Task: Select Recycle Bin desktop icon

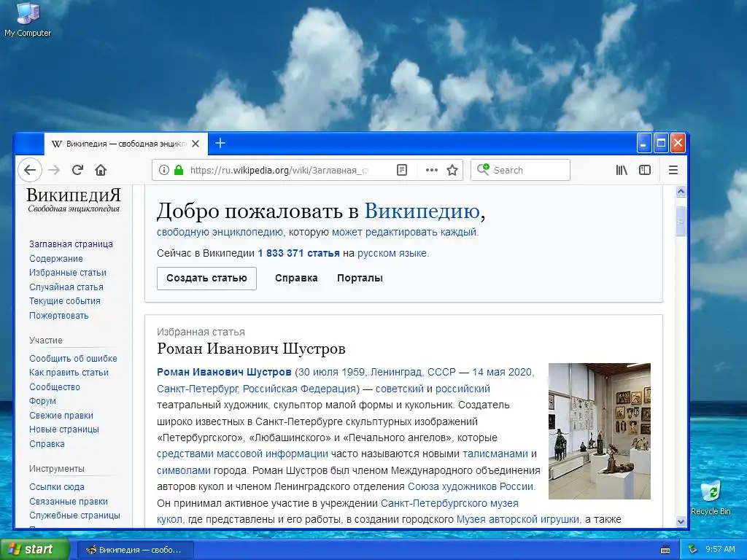Action: click(711, 498)
